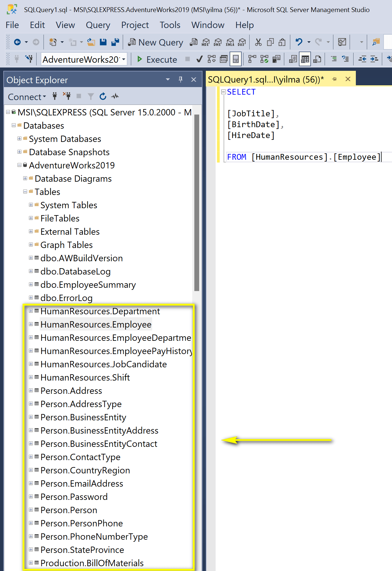This screenshot has width=392, height=571.
Task: Select the SQLQuery1.sql tab
Action: pos(266,80)
